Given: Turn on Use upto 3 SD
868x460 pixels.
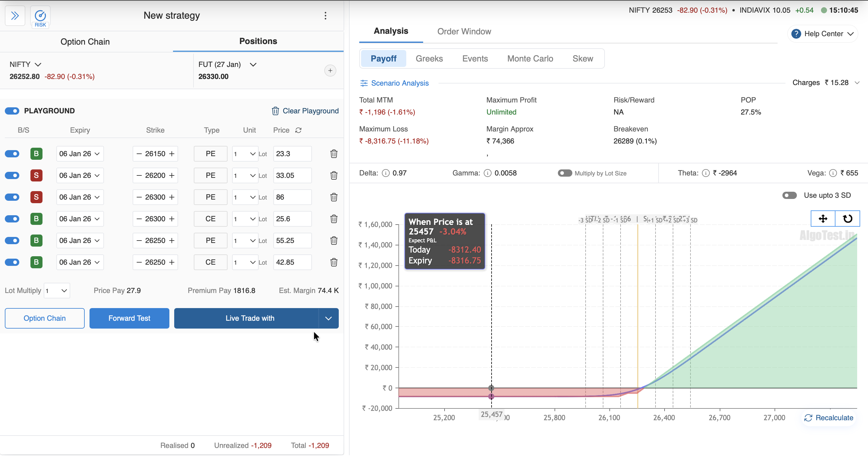Looking at the screenshot, I should click(x=789, y=195).
